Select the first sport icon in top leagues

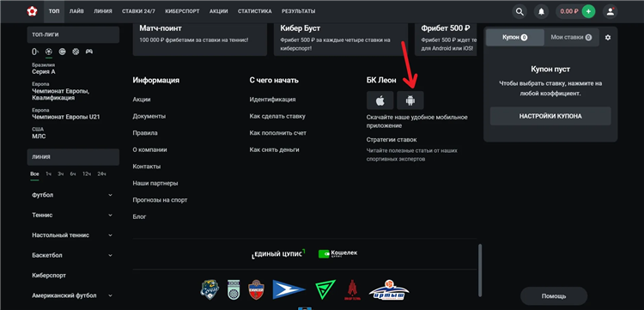click(35, 52)
